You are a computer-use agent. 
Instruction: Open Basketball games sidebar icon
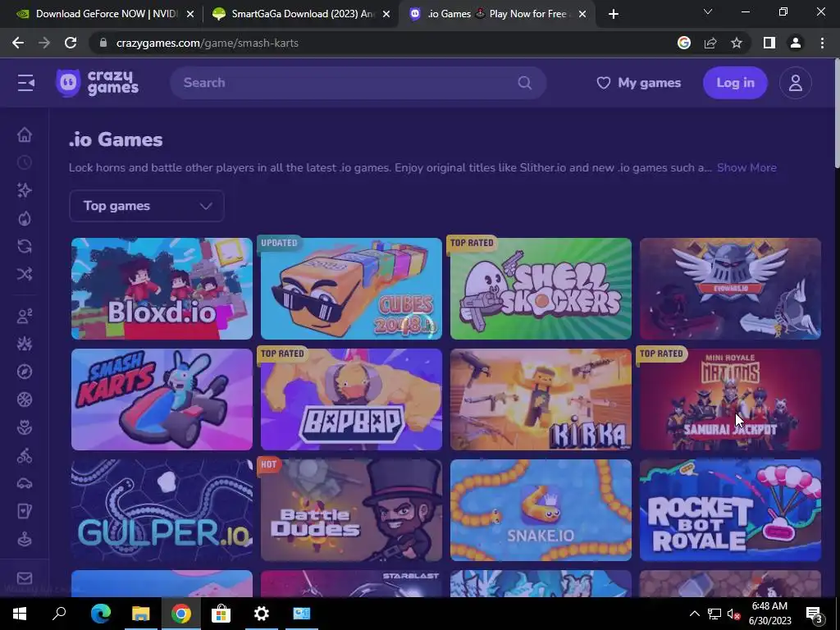tap(25, 399)
